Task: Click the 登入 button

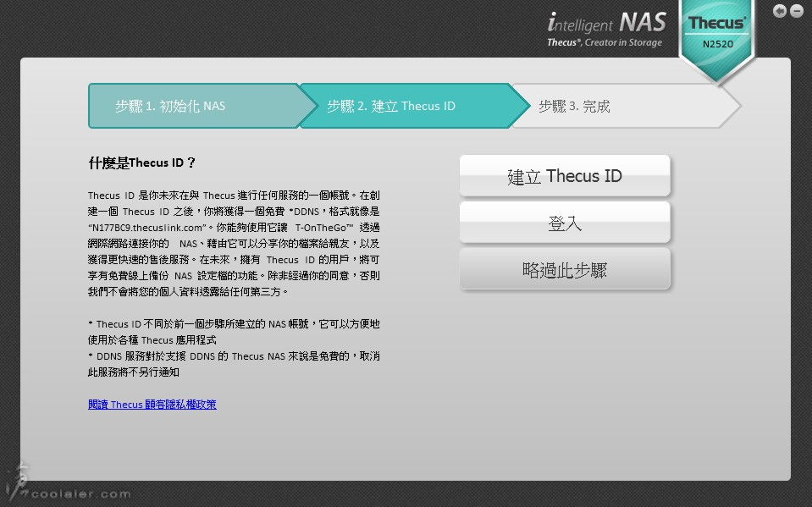Action: click(x=565, y=223)
